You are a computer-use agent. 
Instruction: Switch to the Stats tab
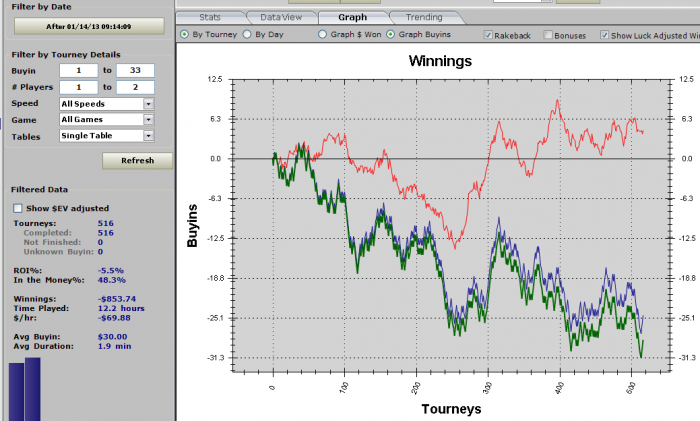210,17
